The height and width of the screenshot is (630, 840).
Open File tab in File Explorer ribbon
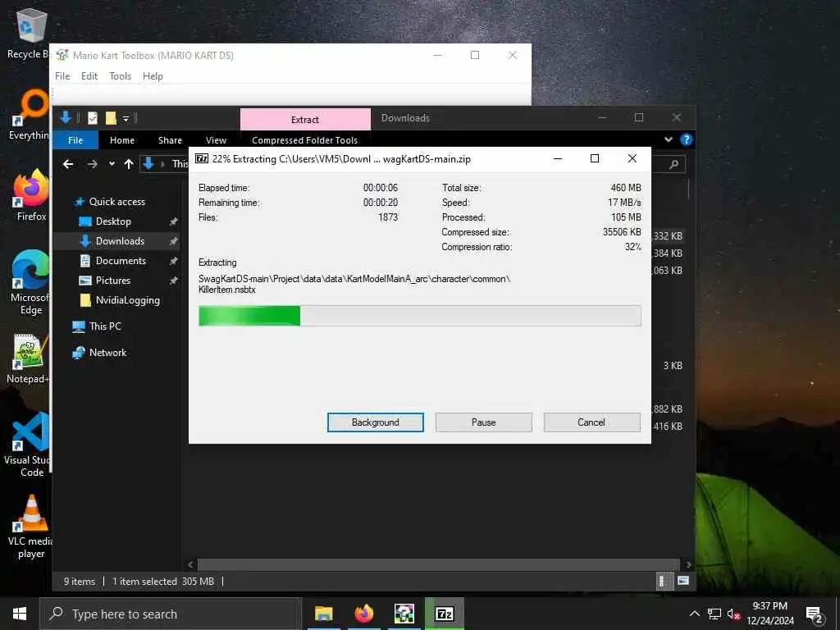(75, 139)
